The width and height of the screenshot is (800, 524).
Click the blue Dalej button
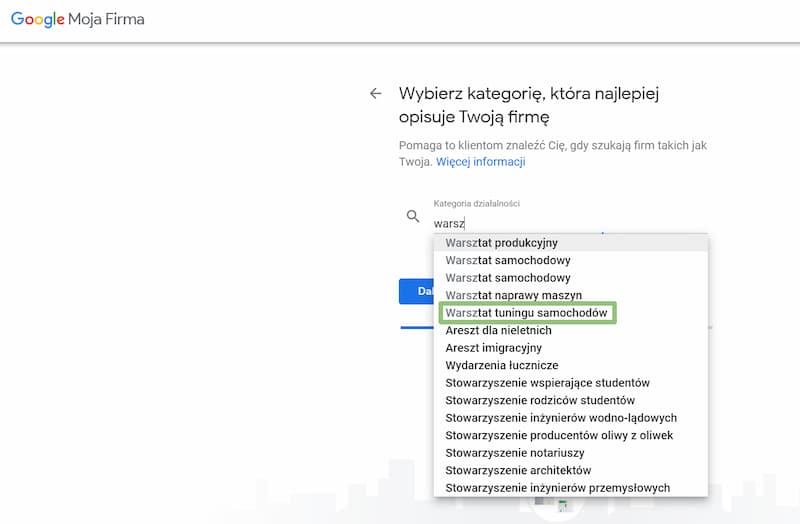coord(417,291)
